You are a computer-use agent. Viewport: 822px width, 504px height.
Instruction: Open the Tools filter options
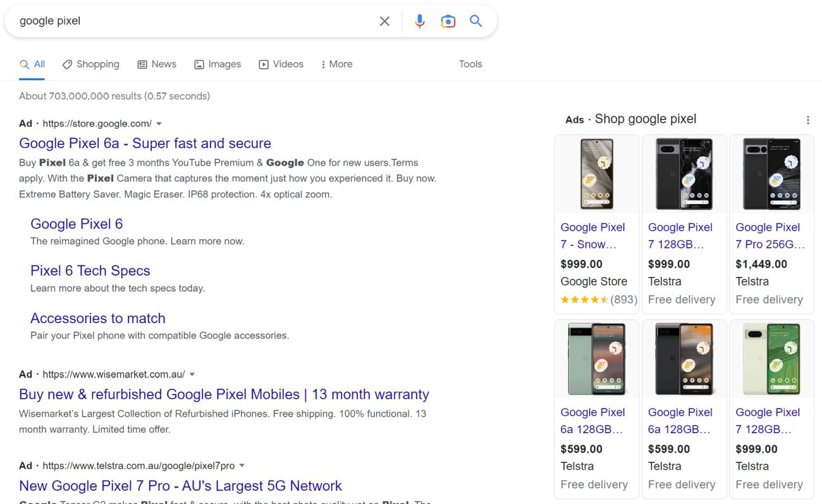[470, 64]
